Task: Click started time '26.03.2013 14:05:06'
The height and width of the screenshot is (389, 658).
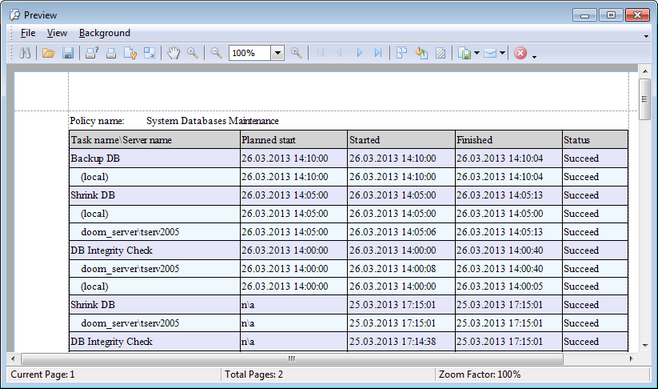Action: point(392,232)
